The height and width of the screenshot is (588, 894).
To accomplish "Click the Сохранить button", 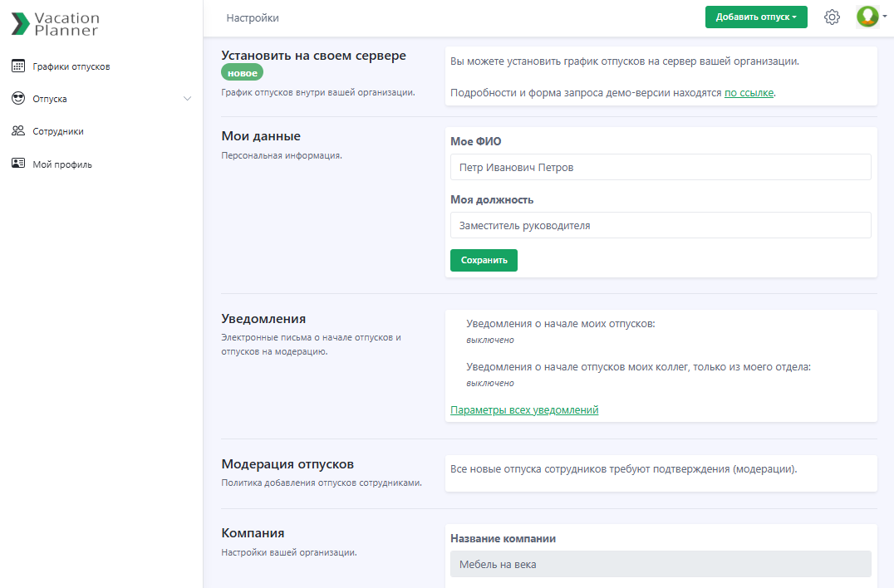I will click(484, 260).
